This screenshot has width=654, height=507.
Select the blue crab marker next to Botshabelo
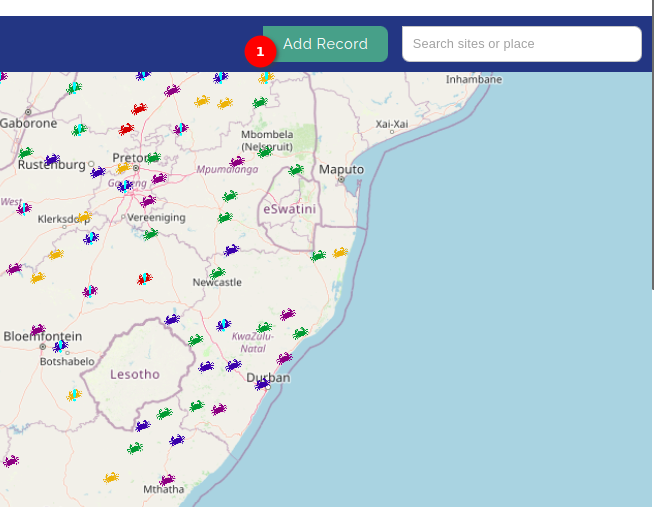pos(60,346)
